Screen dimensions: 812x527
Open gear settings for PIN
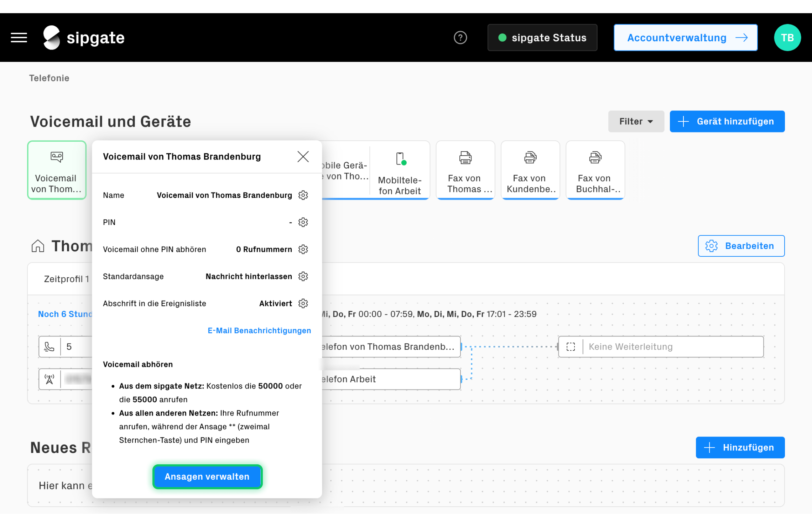point(303,222)
